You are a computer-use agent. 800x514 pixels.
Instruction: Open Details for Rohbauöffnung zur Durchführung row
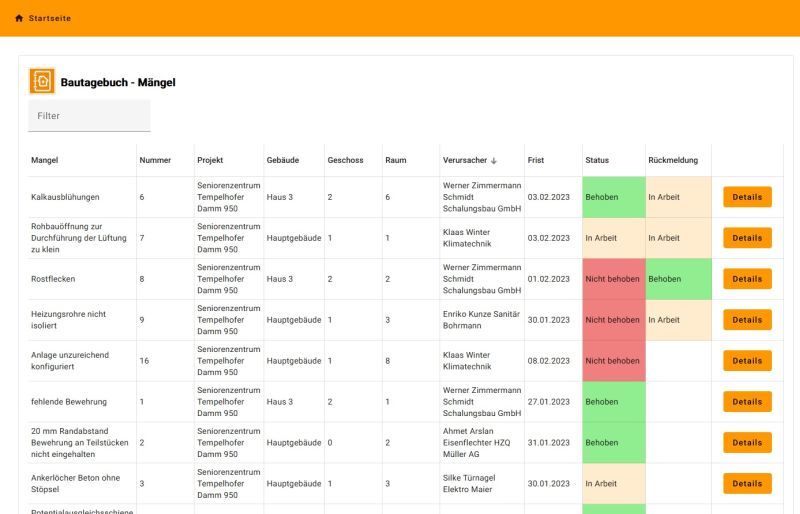click(747, 238)
